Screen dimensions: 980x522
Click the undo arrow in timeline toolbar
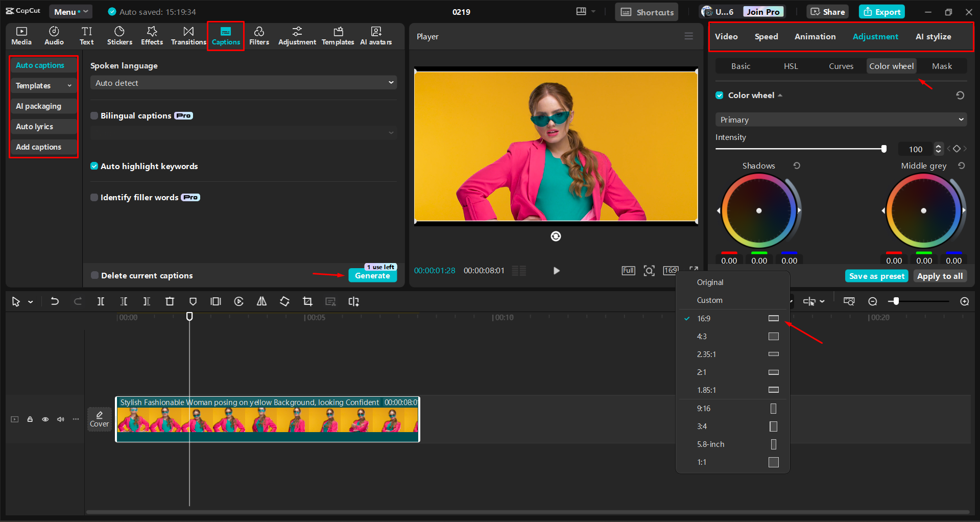point(55,301)
